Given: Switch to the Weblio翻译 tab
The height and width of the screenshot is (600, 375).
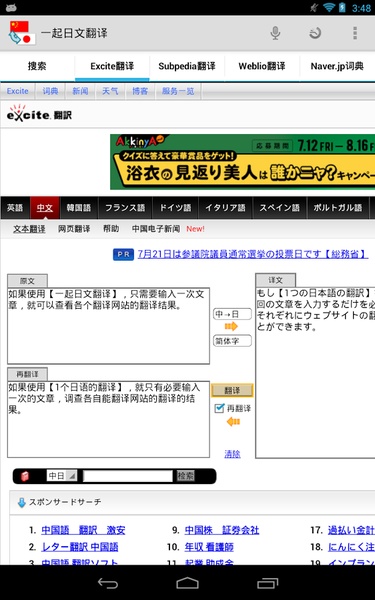Looking at the screenshot, I should coord(262,66).
